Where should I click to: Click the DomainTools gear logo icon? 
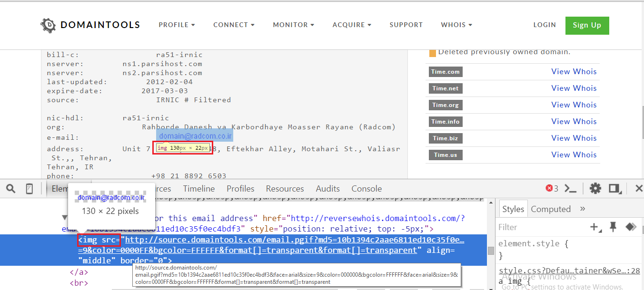pos(48,25)
